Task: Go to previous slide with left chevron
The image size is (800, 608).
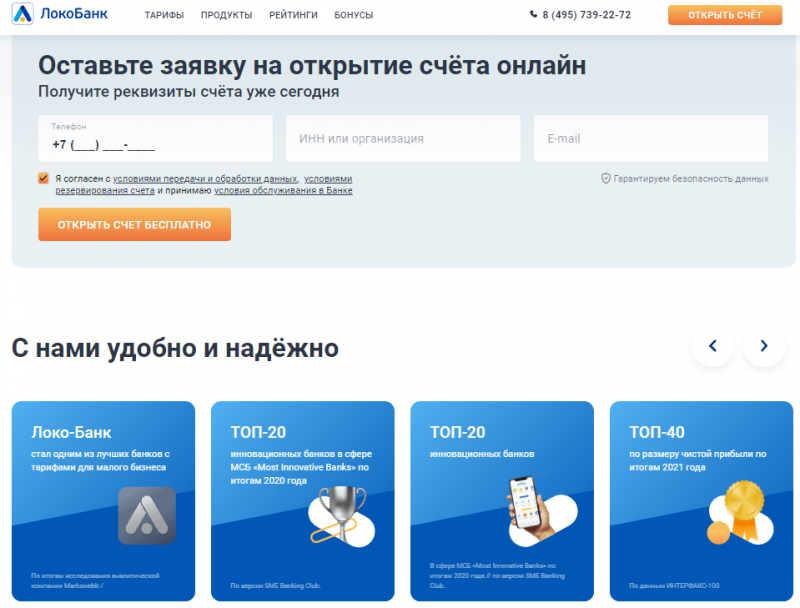Action: (x=713, y=346)
